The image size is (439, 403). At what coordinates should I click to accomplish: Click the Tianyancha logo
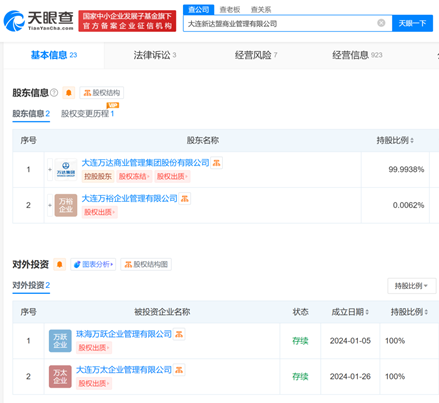tap(38, 21)
